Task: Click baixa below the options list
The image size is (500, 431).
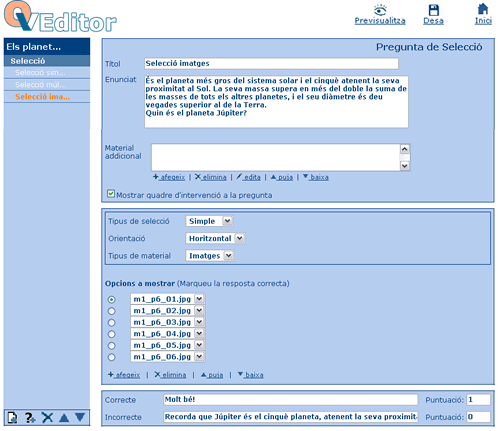Action: click(x=250, y=375)
